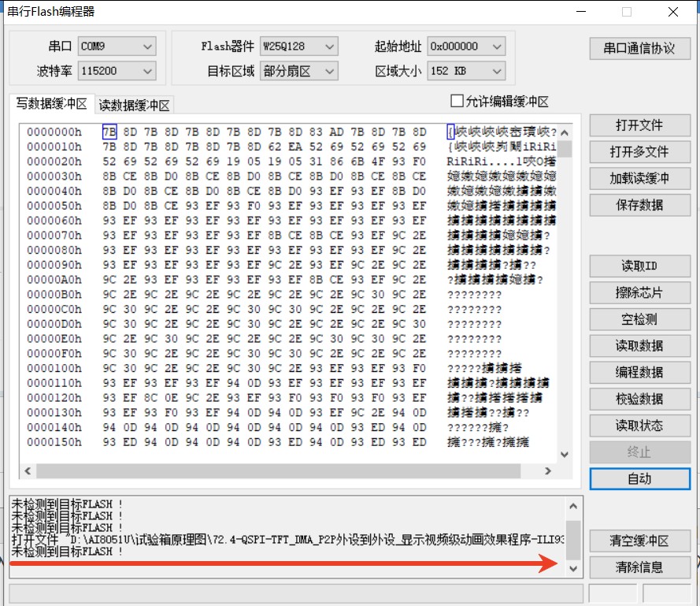Image resolution: width=700 pixels, height=606 pixels.
Task: Open the 串口 COM9 dropdown
Action: pyautogui.click(x=117, y=46)
